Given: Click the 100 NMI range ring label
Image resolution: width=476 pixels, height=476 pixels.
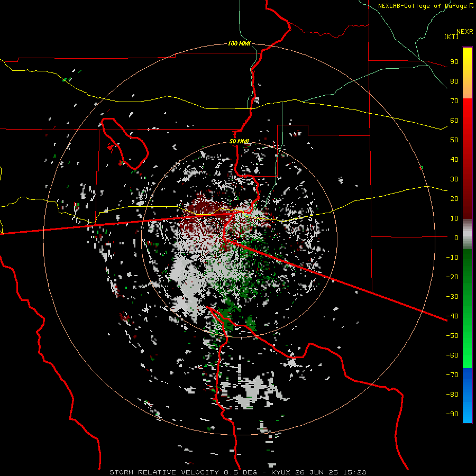Looking at the screenshot, I should [239, 44].
